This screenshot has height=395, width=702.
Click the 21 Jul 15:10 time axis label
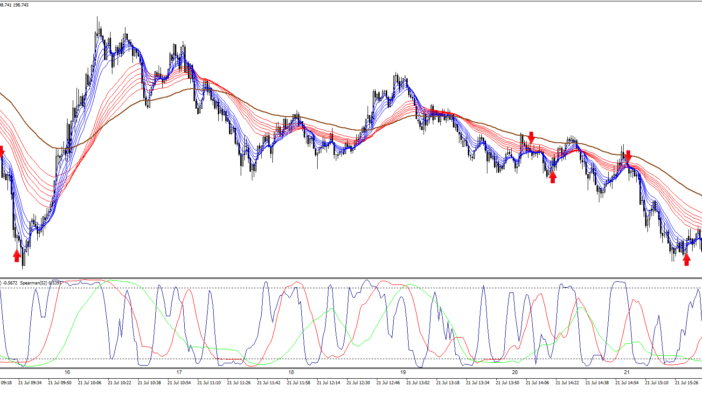pyautogui.click(x=657, y=383)
